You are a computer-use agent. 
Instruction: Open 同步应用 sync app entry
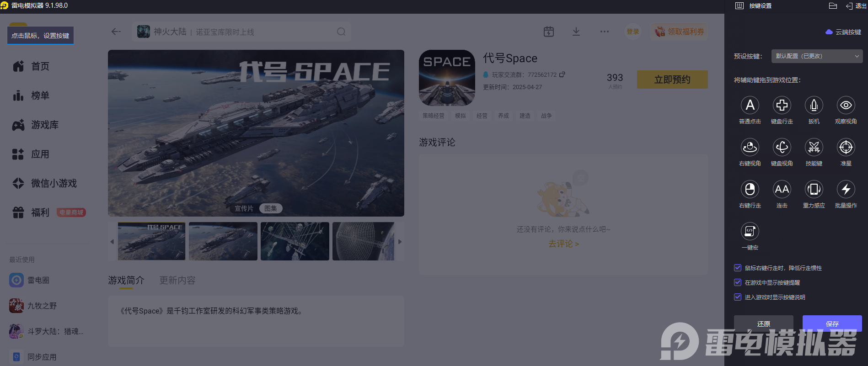pos(33,357)
